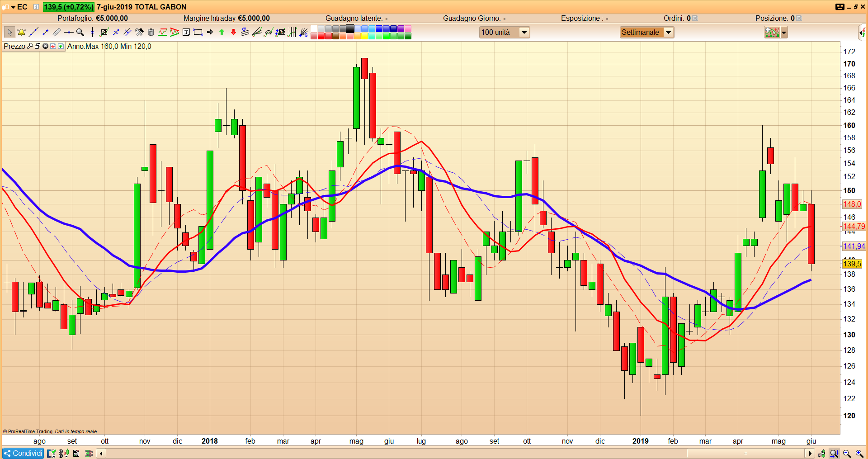868x459 pixels.
Task: Cancel orders icon next to Ordini
Action: (695, 18)
